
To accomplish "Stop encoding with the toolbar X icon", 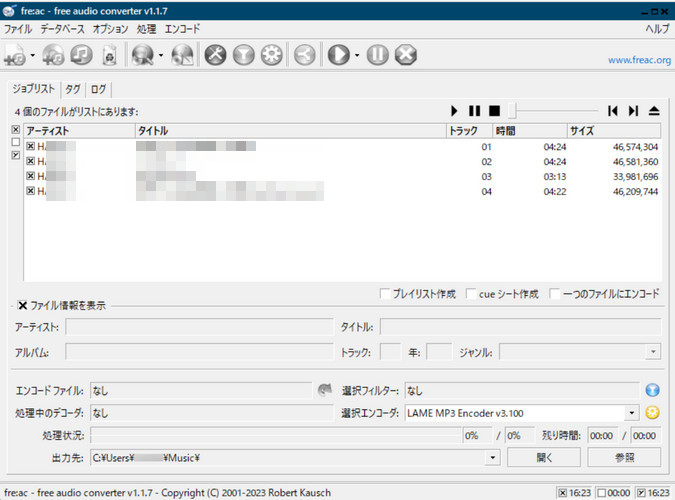I will click(406, 55).
